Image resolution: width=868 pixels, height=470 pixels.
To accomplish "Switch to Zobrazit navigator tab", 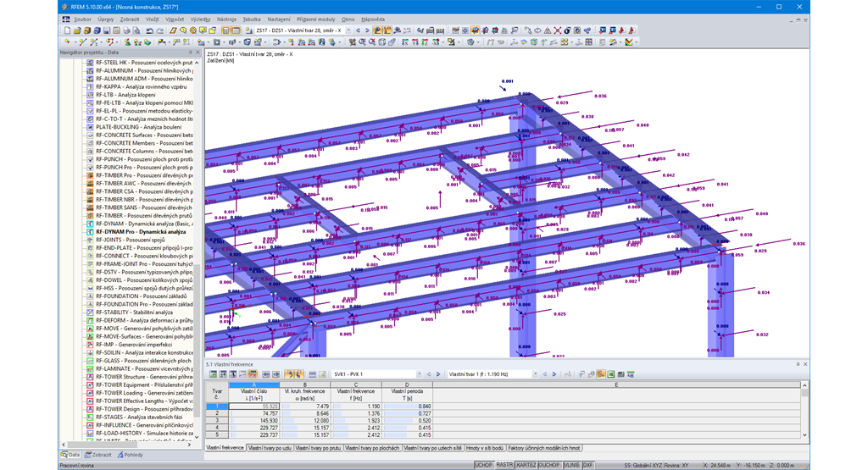I will coord(98,455).
